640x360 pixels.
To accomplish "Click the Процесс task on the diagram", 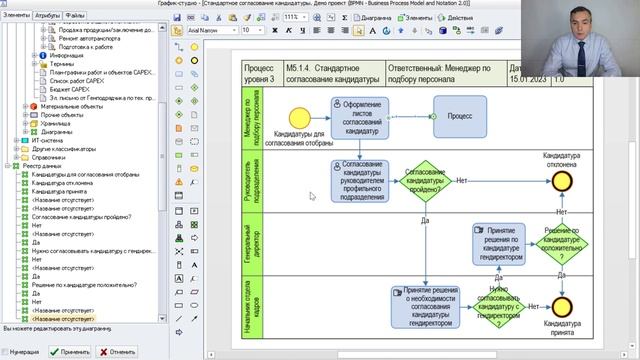I will 460,116.
